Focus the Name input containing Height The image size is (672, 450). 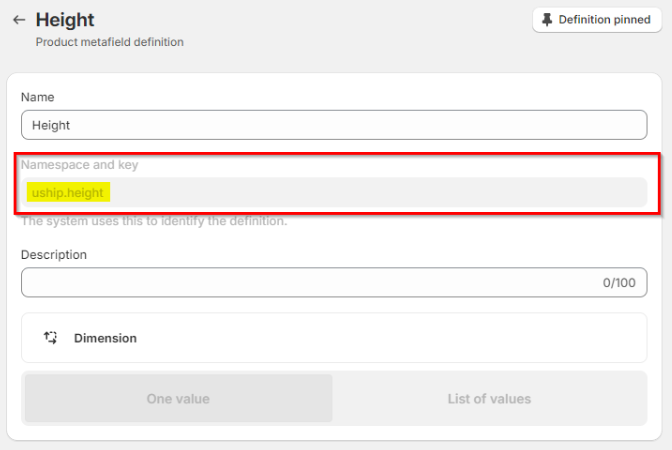coord(334,125)
